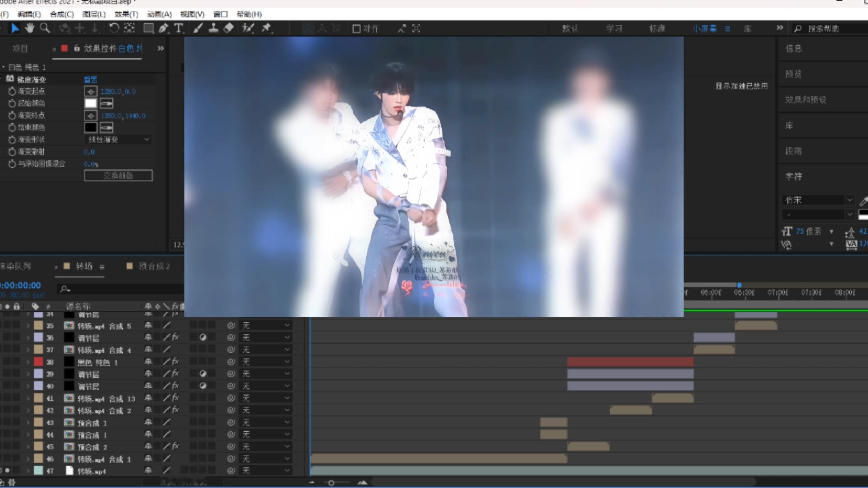Toggle fx switch on layer 41

coord(175,398)
